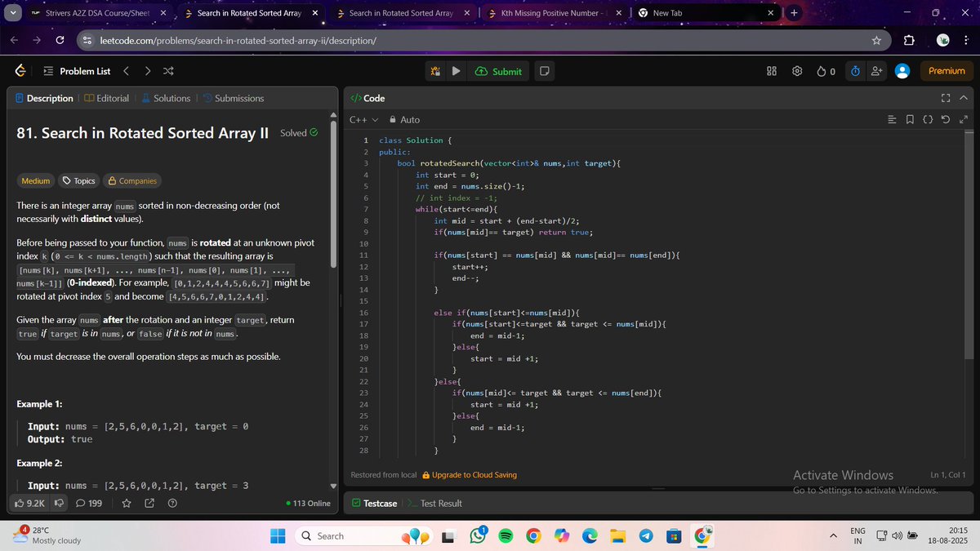Run the code with the play icon

click(457, 71)
